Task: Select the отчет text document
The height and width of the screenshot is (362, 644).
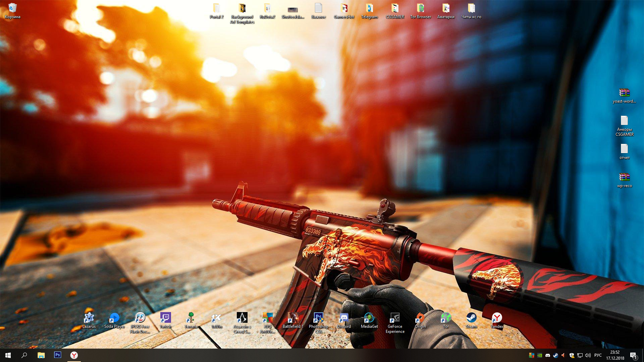Action: pyautogui.click(x=624, y=152)
